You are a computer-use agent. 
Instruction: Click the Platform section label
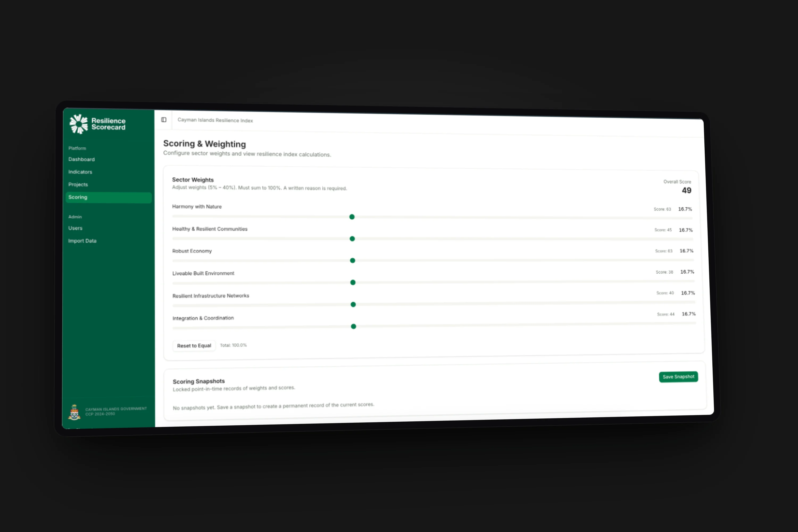[77, 148]
